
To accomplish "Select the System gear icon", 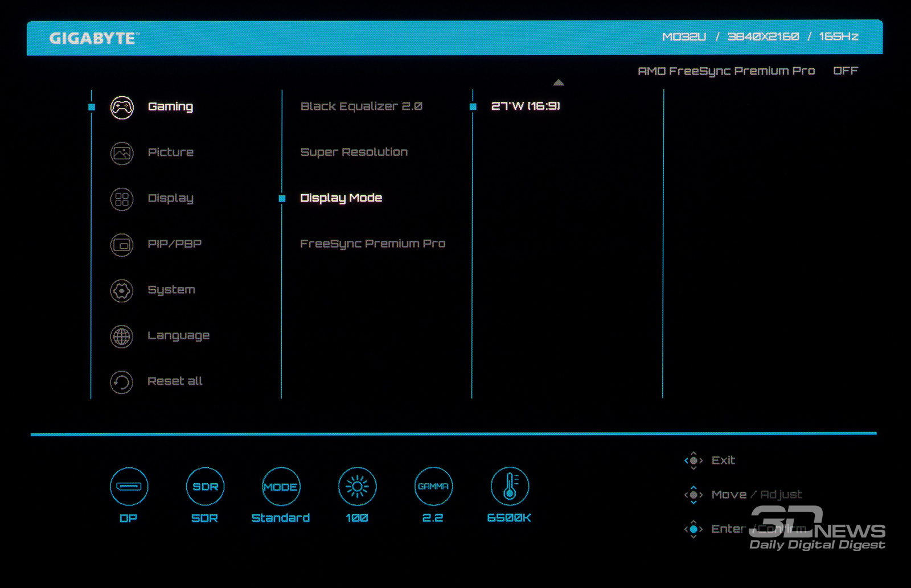I will point(122,291).
